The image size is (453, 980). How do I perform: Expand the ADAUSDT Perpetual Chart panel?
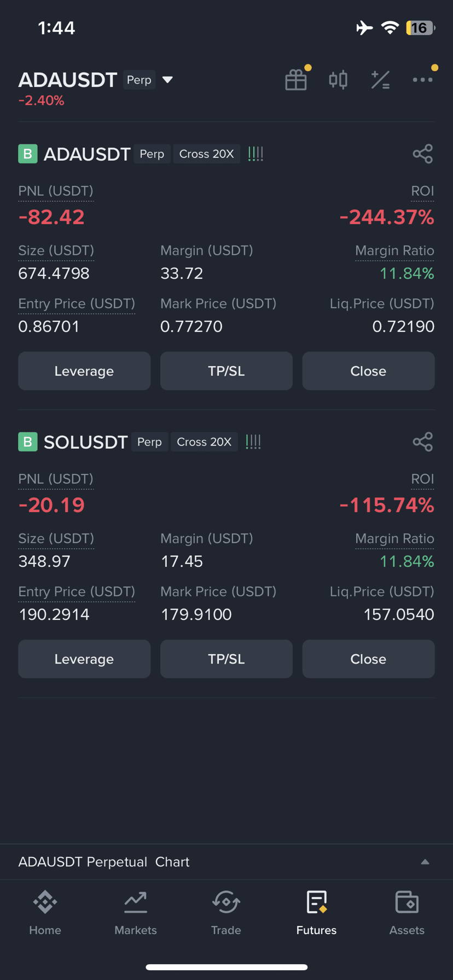coord(425,862)
